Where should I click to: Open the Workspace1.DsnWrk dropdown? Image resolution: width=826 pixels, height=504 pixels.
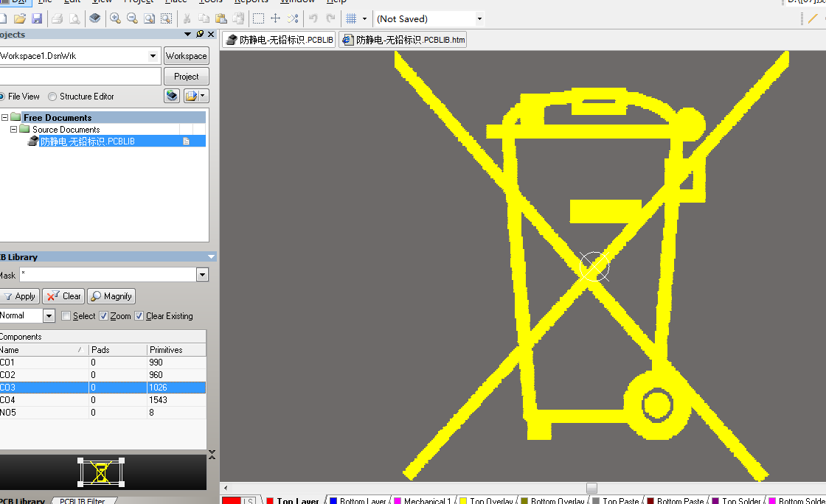click(x=153, y=56)
